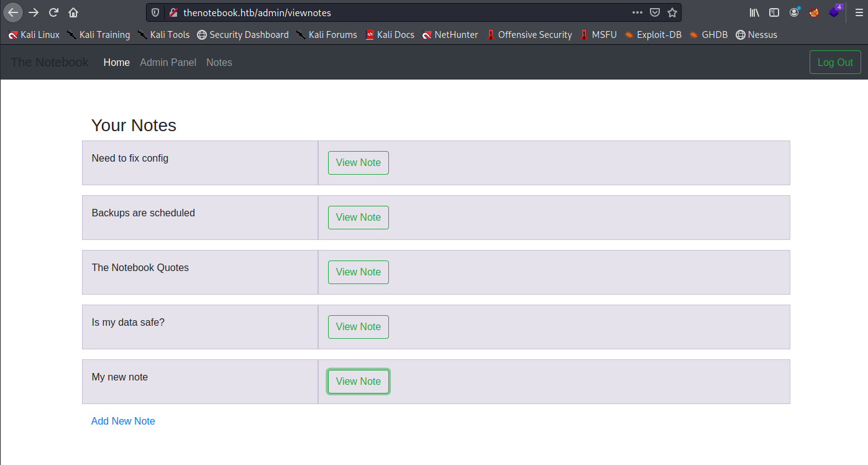View Note for Backups are scheduled

coord(359,218)
